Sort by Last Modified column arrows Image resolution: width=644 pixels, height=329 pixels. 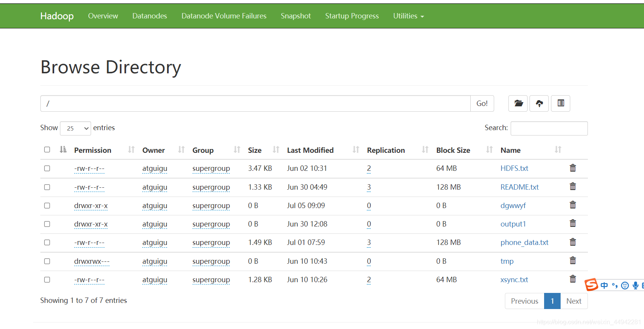[356, 150]
